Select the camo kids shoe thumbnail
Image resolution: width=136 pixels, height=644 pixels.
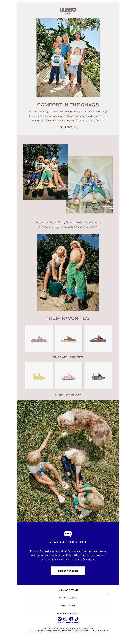pos(98,376)
